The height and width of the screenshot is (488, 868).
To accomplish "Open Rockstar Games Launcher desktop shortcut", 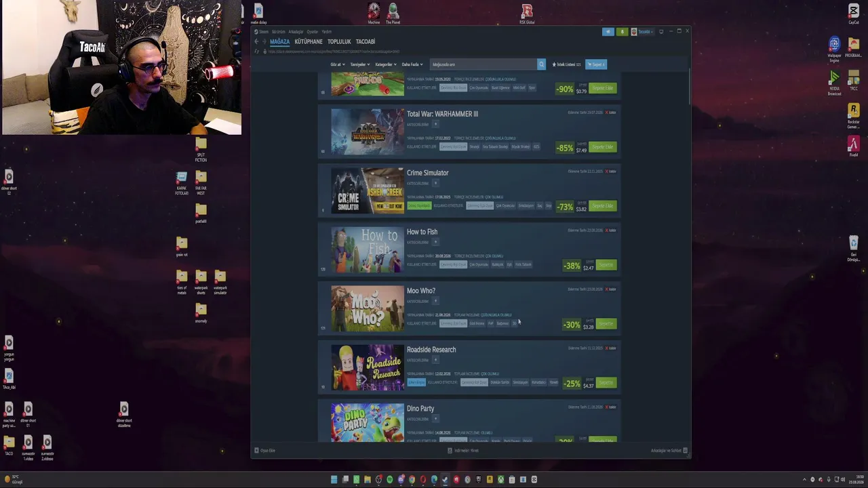I will pos(853,116).
